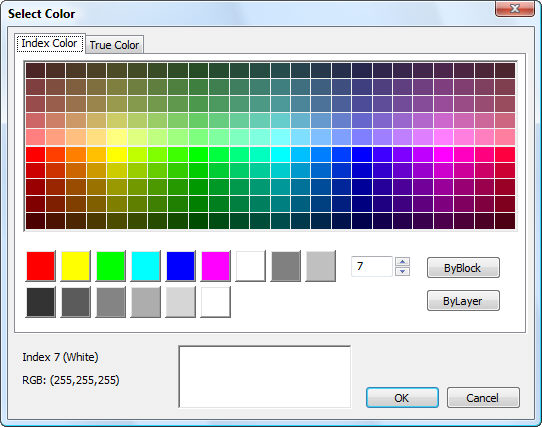Cancel the Select Color dialog
The width and height of the screenshot is (542, 427).
click(x=483, y=398)
